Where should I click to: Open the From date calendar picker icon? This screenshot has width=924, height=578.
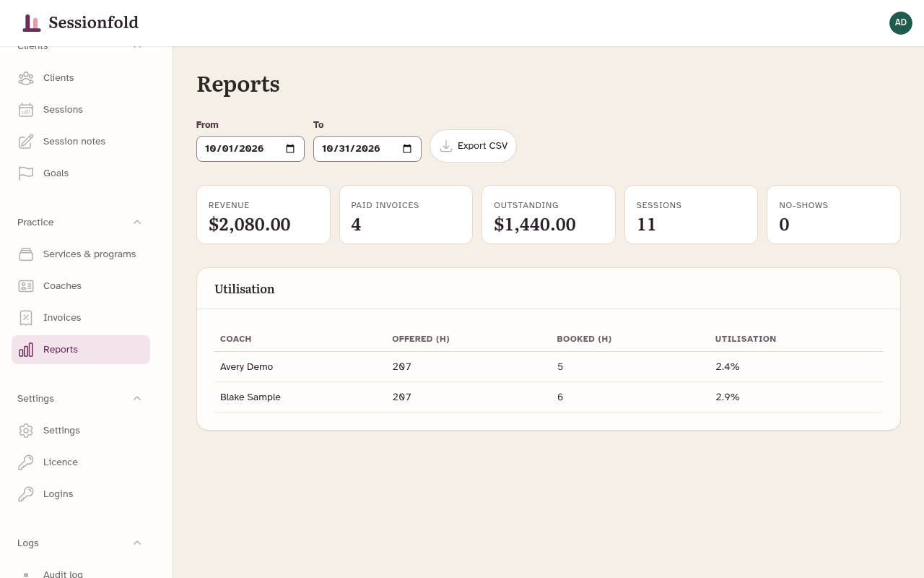pos(290,149)
